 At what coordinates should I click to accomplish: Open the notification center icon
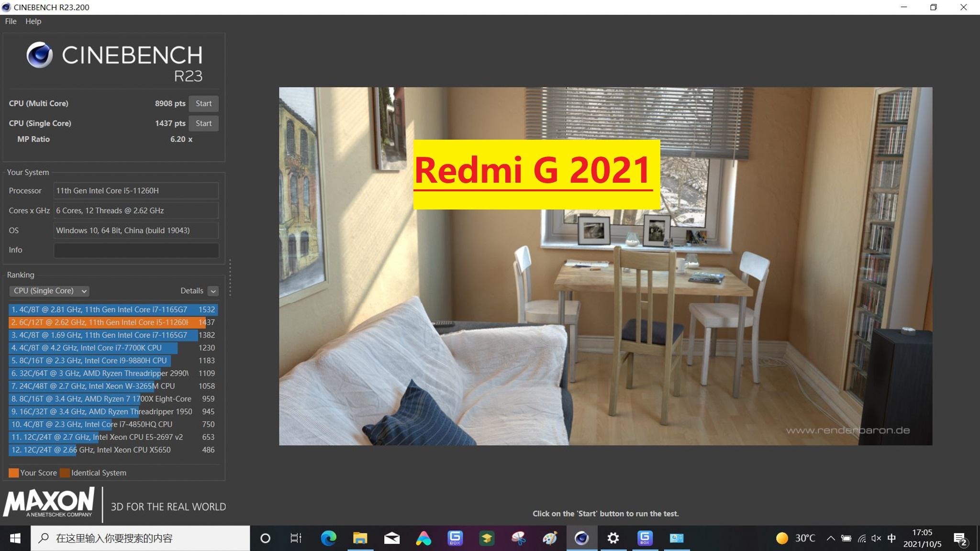point(960,539)
